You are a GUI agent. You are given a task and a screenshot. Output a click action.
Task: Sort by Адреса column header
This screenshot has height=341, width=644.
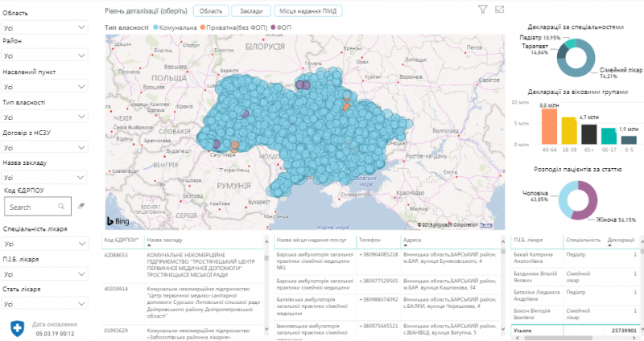412,240
